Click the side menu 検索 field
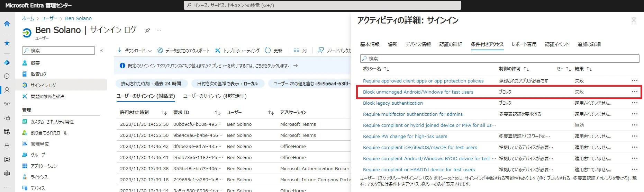The height and width of the screenshot is (192, 644). click(58, 51)
